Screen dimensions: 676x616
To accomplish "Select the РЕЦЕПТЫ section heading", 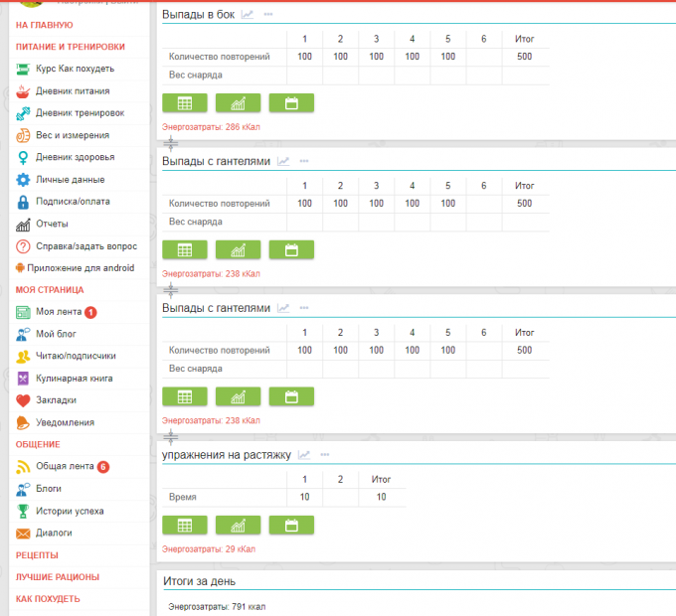I will coord(37,555).
